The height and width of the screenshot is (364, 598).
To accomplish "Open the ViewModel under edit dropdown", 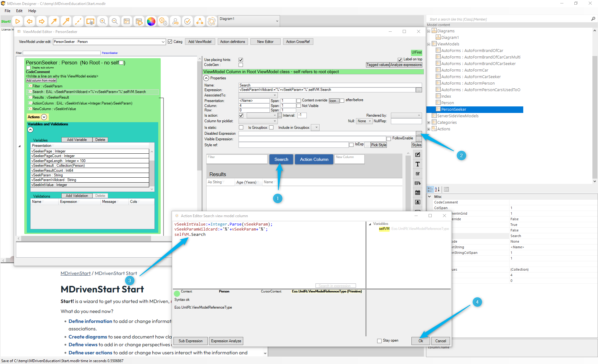I will (x=163, y=42).
